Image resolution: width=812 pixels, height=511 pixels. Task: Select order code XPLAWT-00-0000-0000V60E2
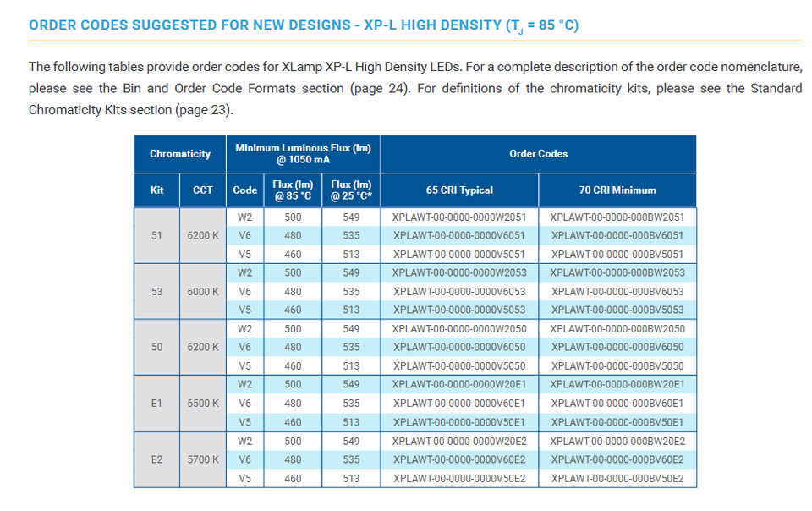[459, 459]
